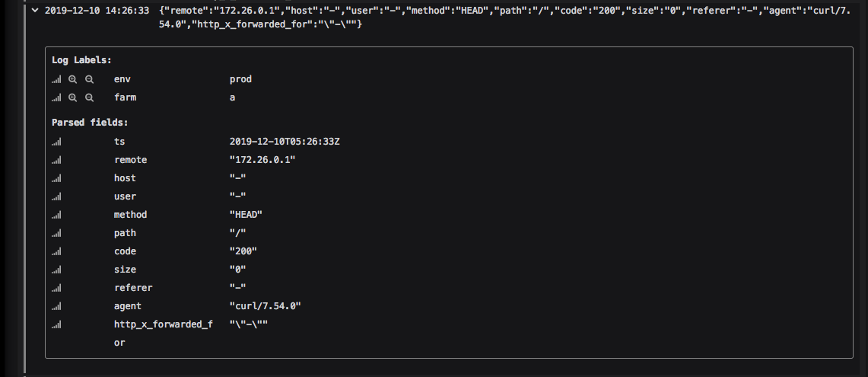Open stats icon for size field
Viewport: 868px width, 377px height.
pyautogui.click(x=56, y=270)
